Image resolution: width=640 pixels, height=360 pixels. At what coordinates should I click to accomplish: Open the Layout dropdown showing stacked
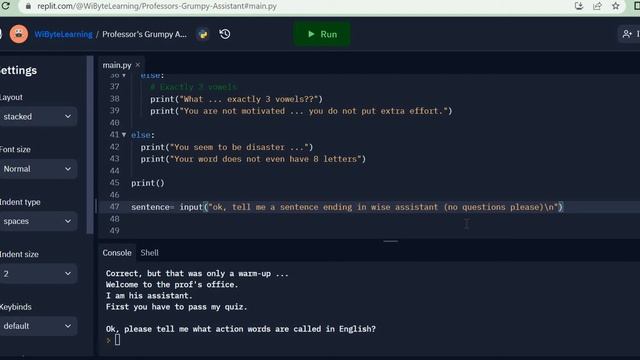[37, 117]
